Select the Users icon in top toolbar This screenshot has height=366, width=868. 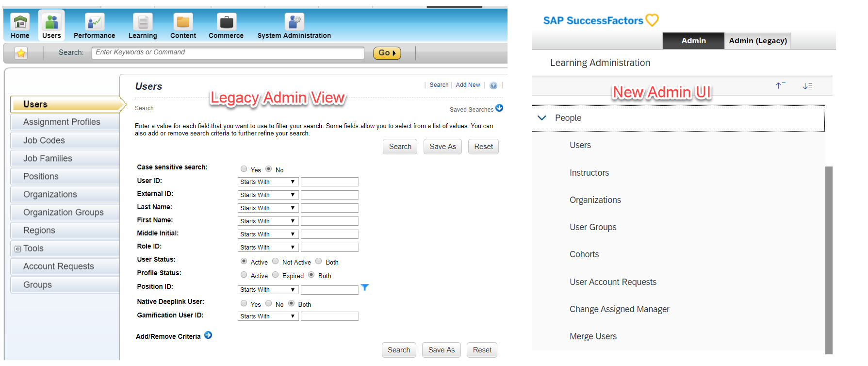pyautogui.click(x=51, y=22)
